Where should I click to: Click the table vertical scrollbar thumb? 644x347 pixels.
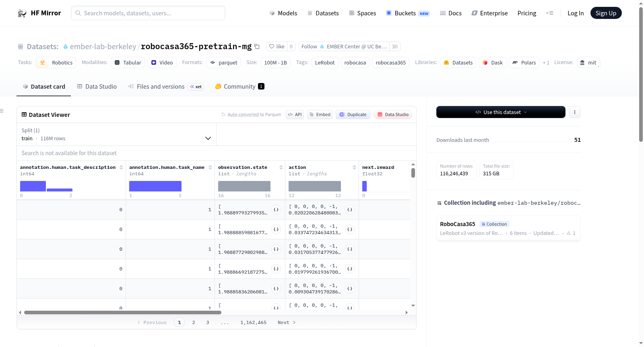(413, 173)
